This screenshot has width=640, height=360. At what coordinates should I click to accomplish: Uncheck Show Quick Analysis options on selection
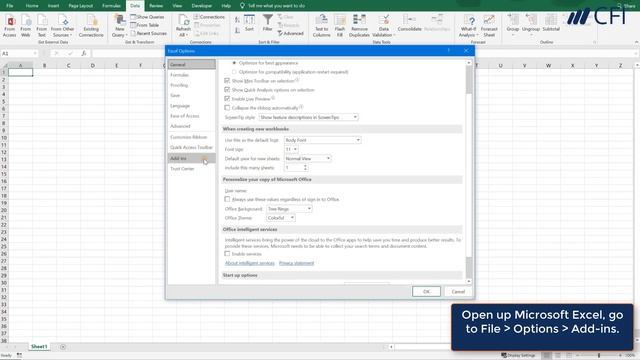[x=227, y=89]
